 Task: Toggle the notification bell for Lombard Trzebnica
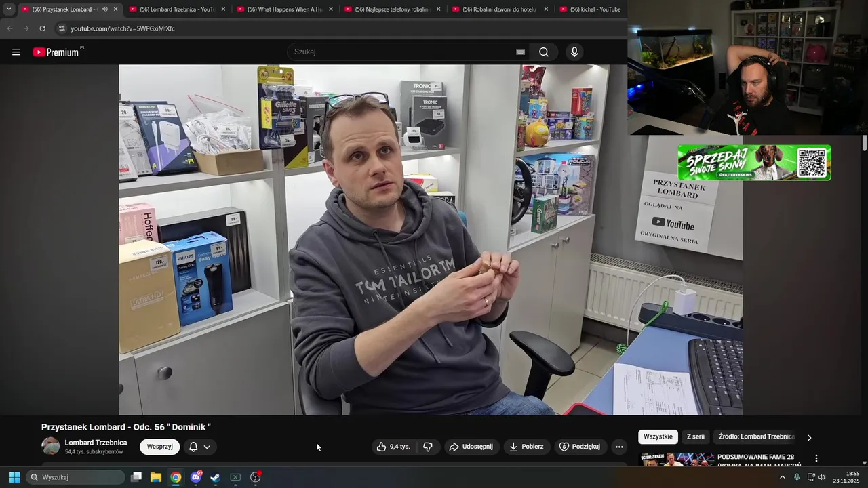tap(193, 447)
